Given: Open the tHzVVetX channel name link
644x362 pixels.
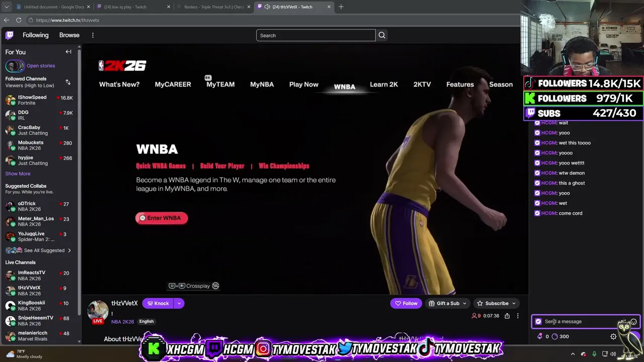Looking at the screenshot, I should coord(124,303).
